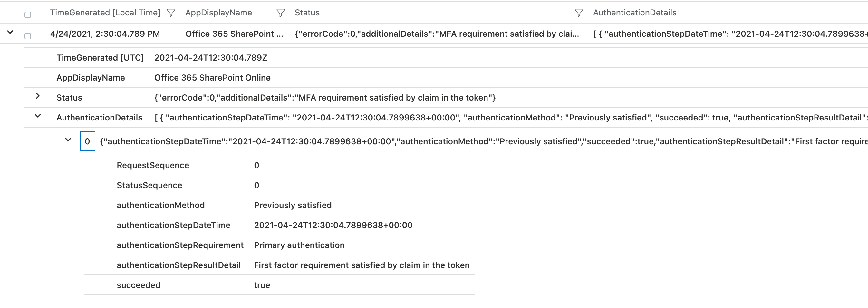Click the authenticationMethod Previously satisfied value

(293, 205)
